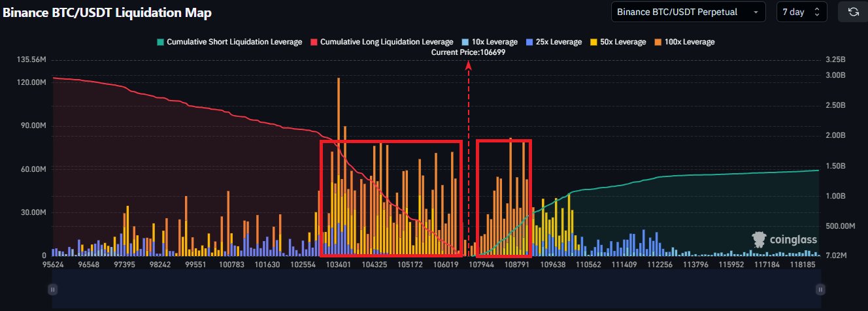Click the orange 100x Leverage color swatch
868x311 pixels.
tap(658, 42)
